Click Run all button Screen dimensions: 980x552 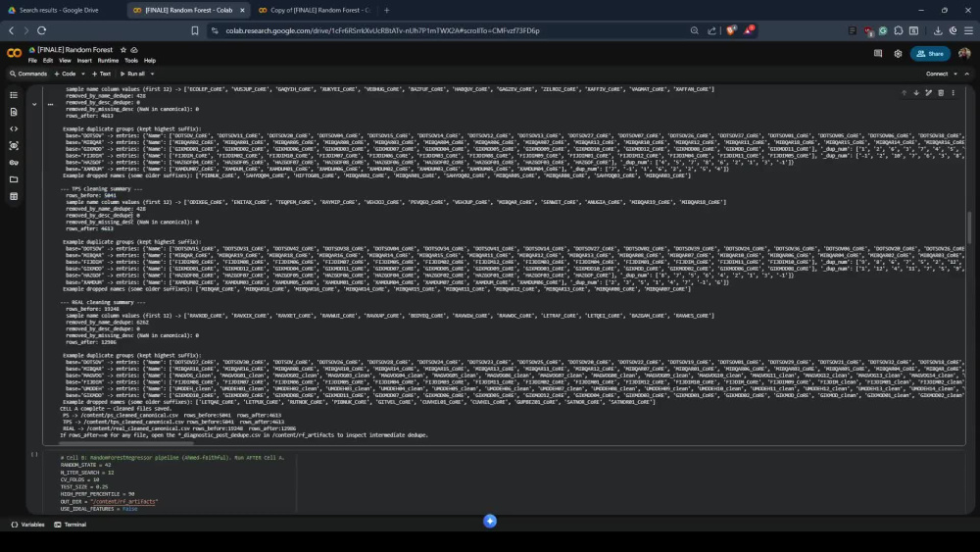tap(132, 74)
